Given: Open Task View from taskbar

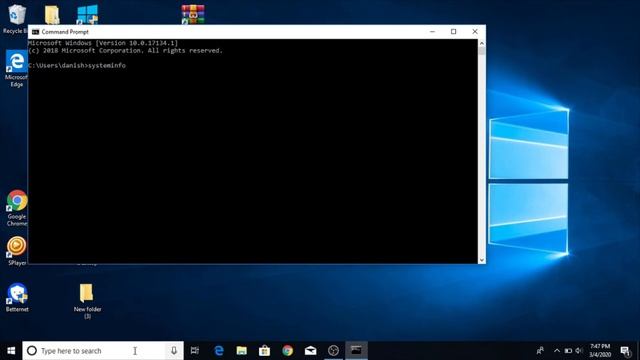Looking at the screenshot, I should coord(195,351).
